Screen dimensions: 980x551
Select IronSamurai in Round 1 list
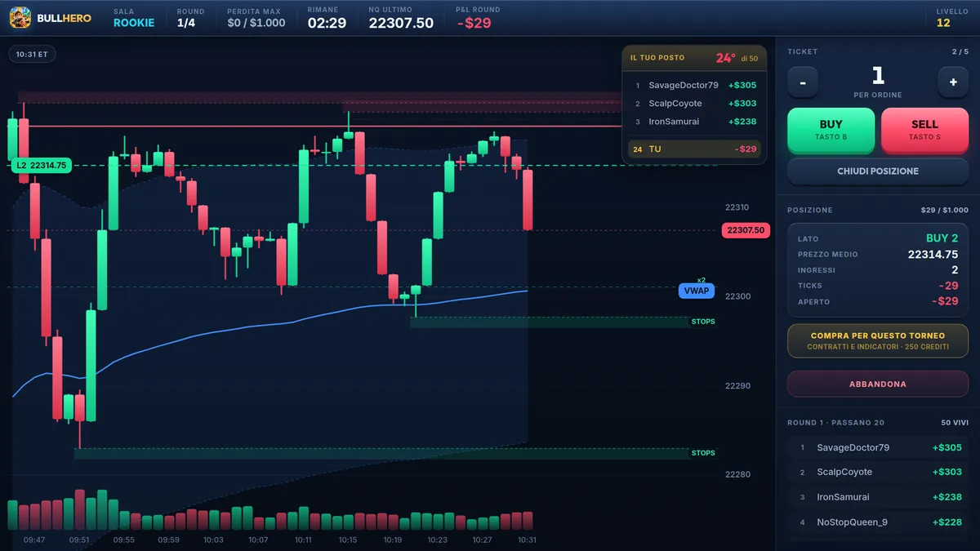pyautogui.click(x=878, y=497)
